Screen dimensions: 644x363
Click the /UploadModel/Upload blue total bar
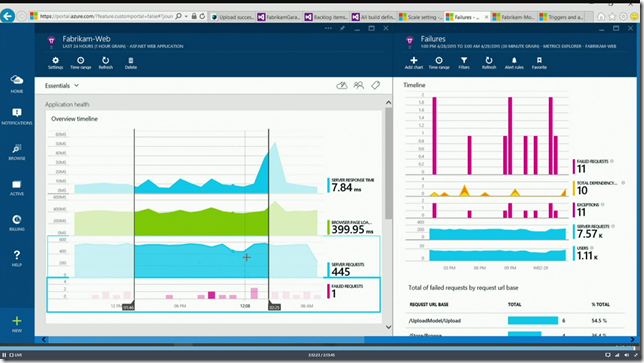coord(533,321)
